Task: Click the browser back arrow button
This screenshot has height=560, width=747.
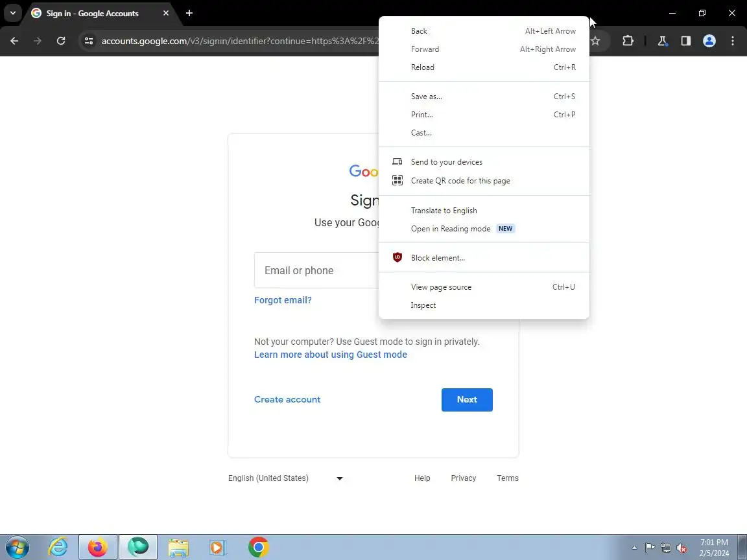Action: point(14,41)
